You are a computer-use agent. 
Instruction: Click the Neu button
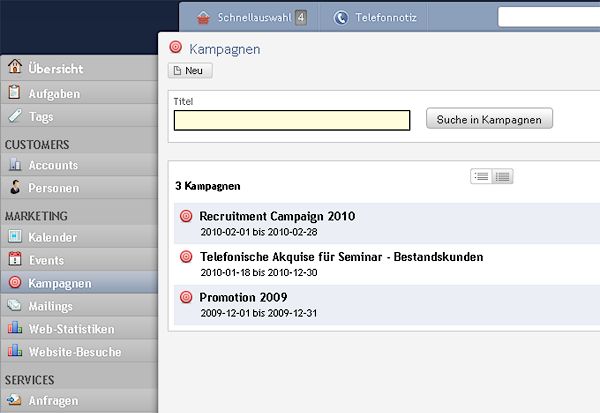click(190, 70)
